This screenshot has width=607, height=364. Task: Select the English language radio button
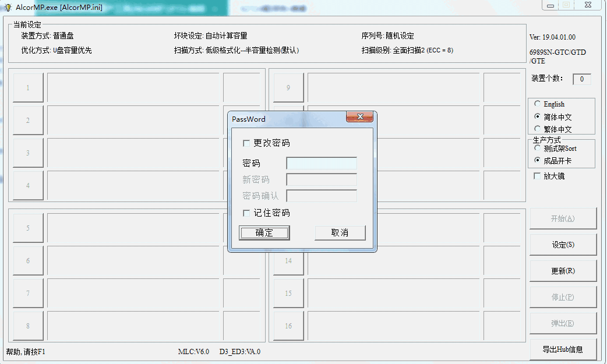(x=537, y=104)
